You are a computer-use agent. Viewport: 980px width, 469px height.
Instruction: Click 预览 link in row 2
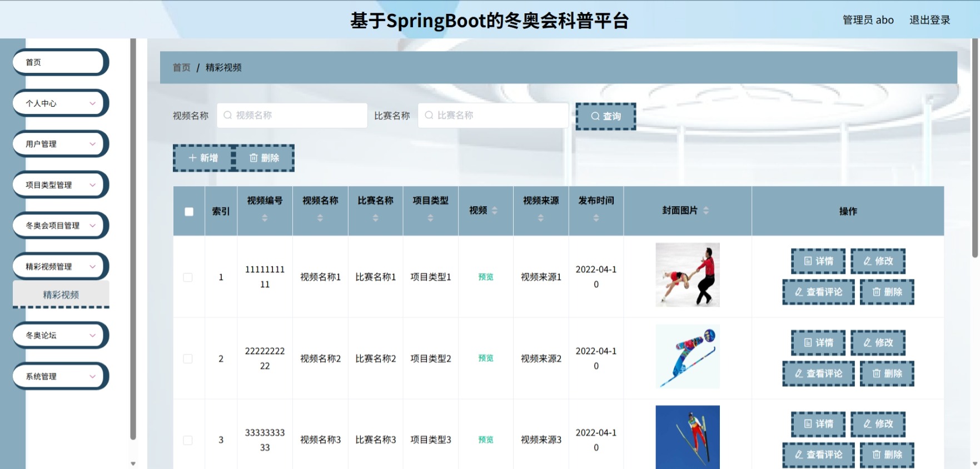pos(486,358)
